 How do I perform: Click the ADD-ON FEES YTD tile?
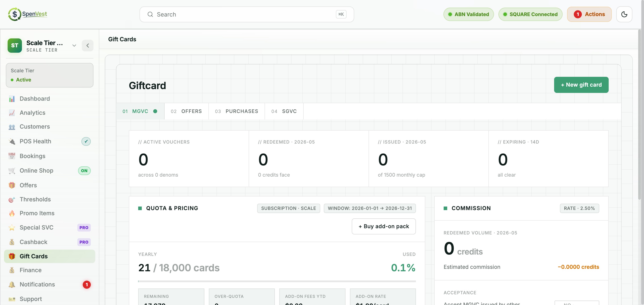coord(312,297)
